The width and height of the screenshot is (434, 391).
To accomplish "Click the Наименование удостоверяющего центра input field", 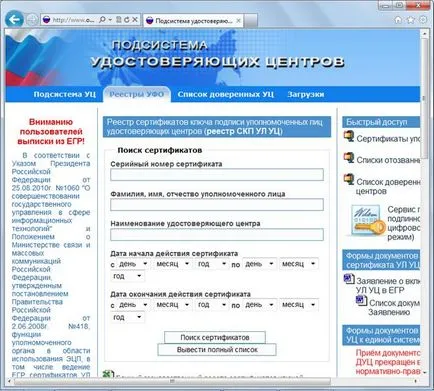I will tap(217, 235).
